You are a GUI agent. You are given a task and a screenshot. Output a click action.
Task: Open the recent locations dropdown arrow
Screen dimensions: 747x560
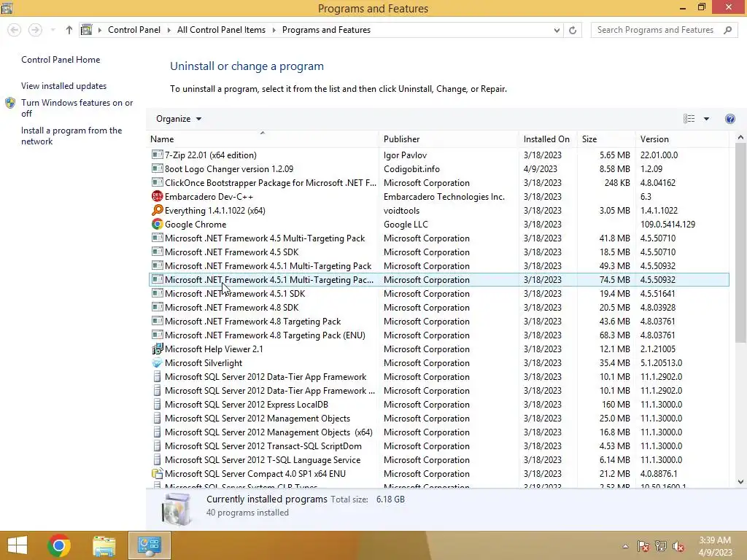pyautogui.click(x=53, y=30)
